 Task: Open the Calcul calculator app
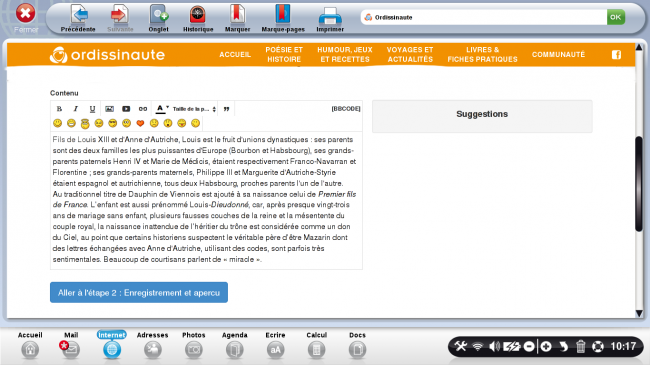click(x=316, y=345)
